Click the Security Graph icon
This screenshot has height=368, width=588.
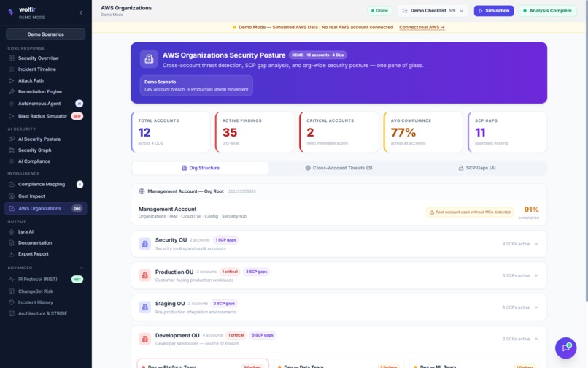pos(12,150)
